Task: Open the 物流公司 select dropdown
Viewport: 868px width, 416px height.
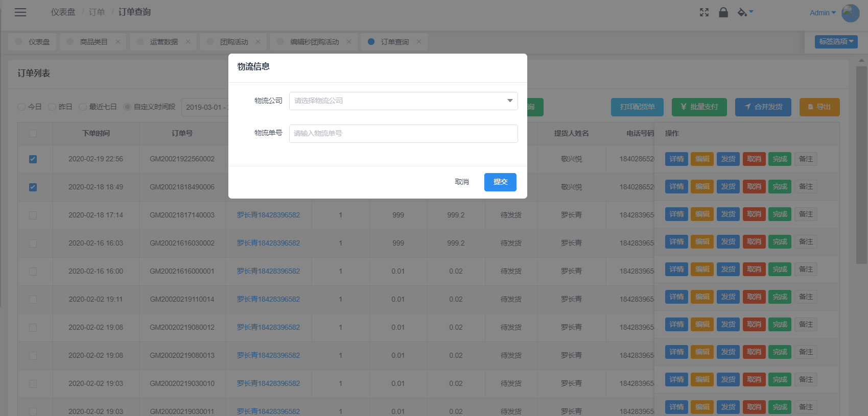Action: click(404, 101)
